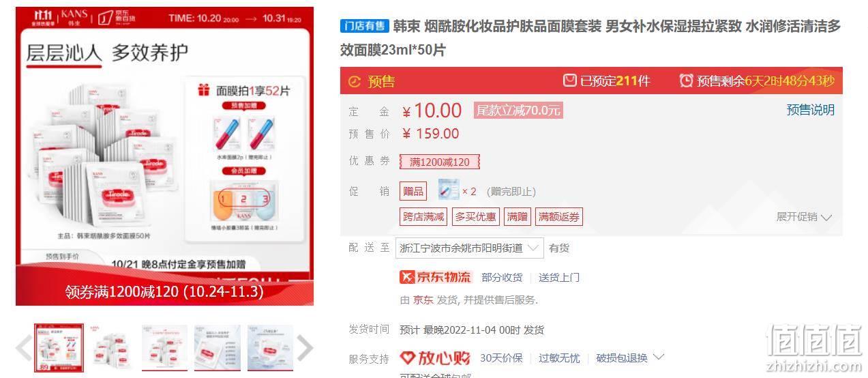The image size is (868, 378).
Task: Open the 30天价保 service link
Action: pyautogui.click(x=501, y=358)
